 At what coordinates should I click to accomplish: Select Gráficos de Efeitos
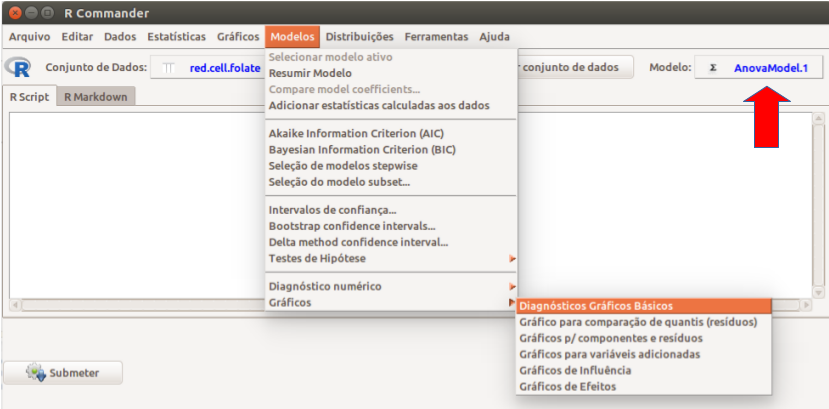(x=643, y=386)
